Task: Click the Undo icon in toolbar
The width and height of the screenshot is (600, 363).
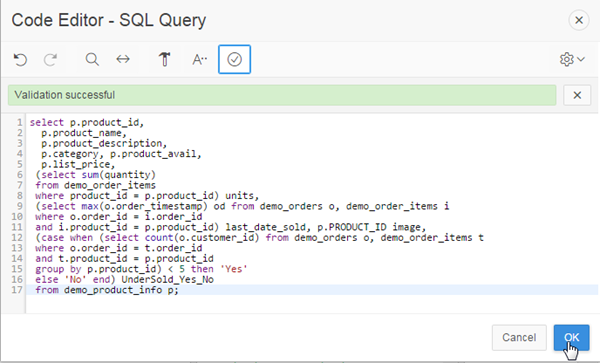Action: tap(20, 59)
